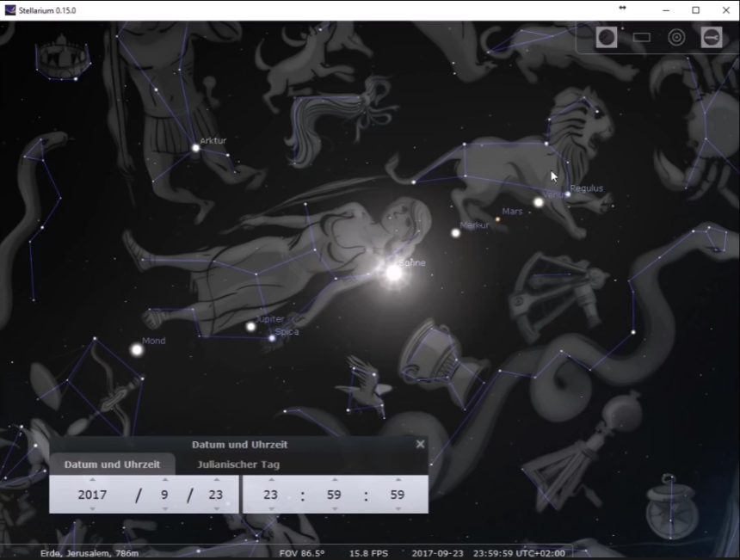The image size is (740, 560).
Task: Click the FOV 86.5° status text
Action: click(302, 553)
